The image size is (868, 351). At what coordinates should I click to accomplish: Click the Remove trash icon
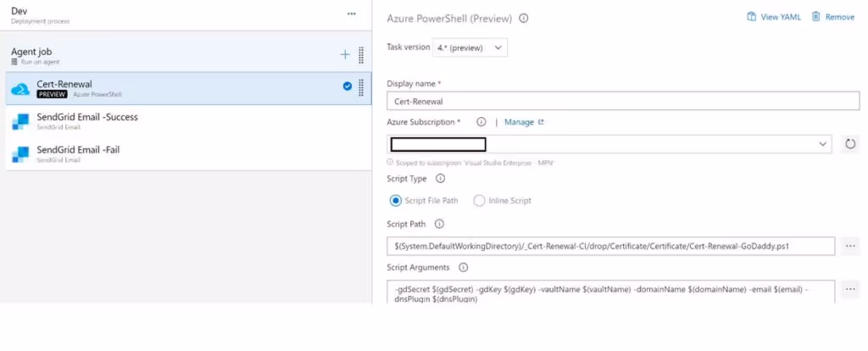816,17
